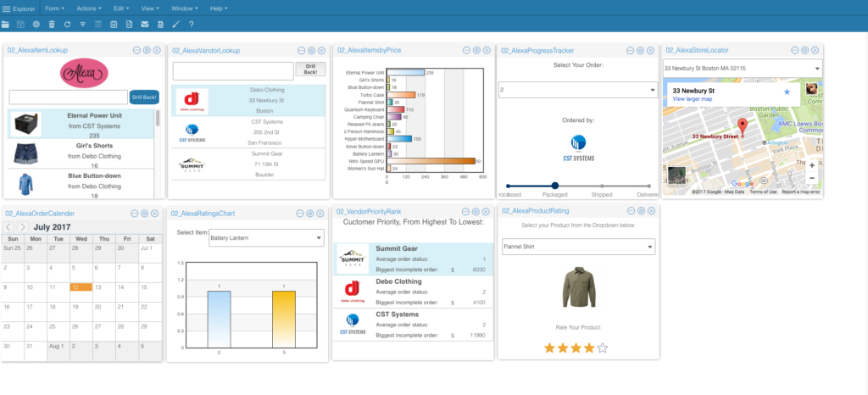Click the Nitro Speed GPU bar
The height and width of the screenshot is (395, 868).
point(431,161)
